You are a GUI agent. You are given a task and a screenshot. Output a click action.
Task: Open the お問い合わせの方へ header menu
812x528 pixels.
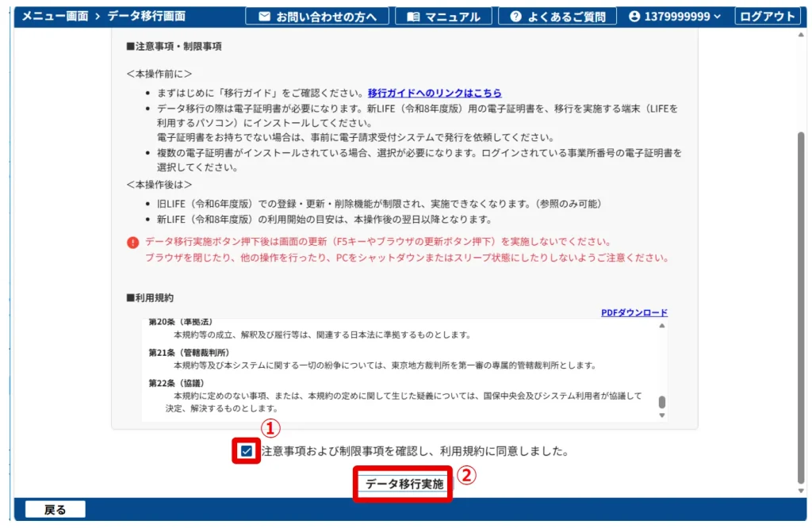tap(317, 17)
